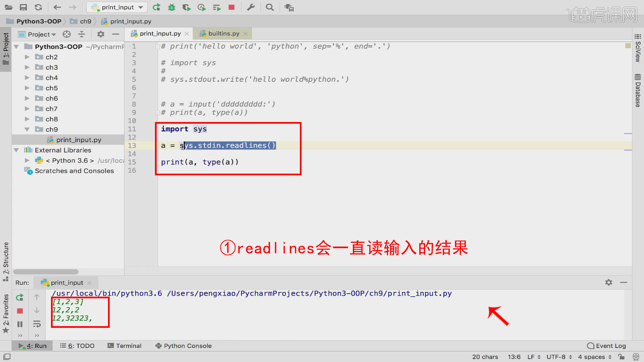Viewport: 644px width, 362px height.
Task: Switch to the builtins.py editor tab
Action: pyautogui.click(x=224, y=34)
